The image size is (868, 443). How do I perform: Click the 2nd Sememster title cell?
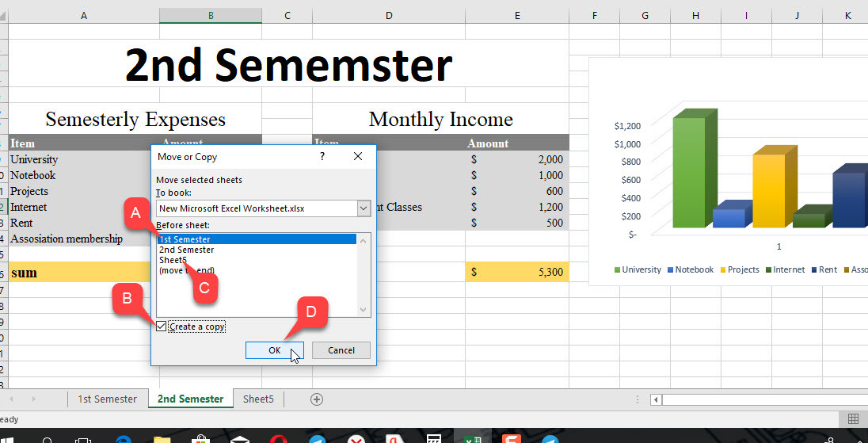click(x=289, y=65)
